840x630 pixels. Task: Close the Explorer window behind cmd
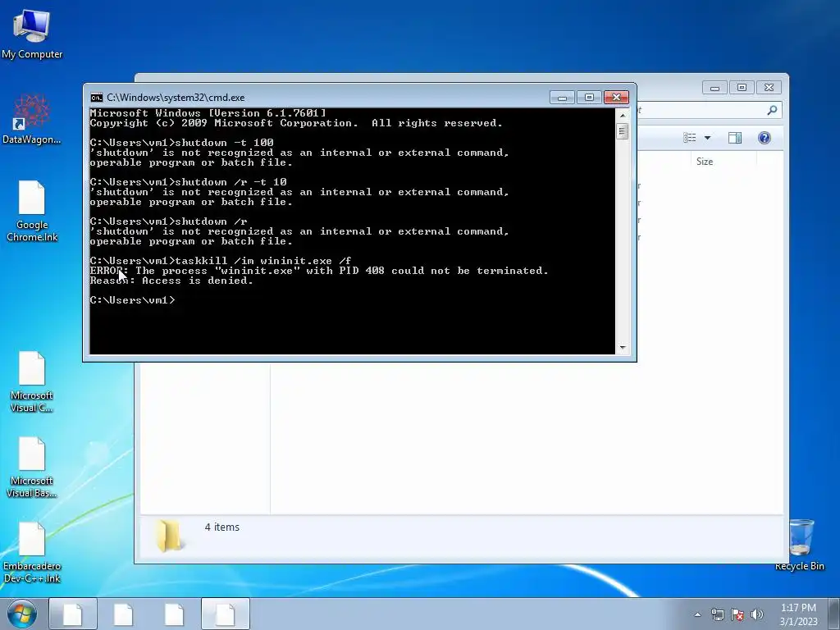click(769, 87)
